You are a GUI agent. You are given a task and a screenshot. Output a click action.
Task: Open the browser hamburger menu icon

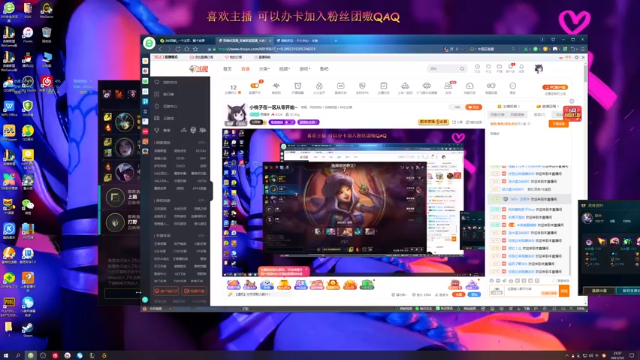(582, 49)
